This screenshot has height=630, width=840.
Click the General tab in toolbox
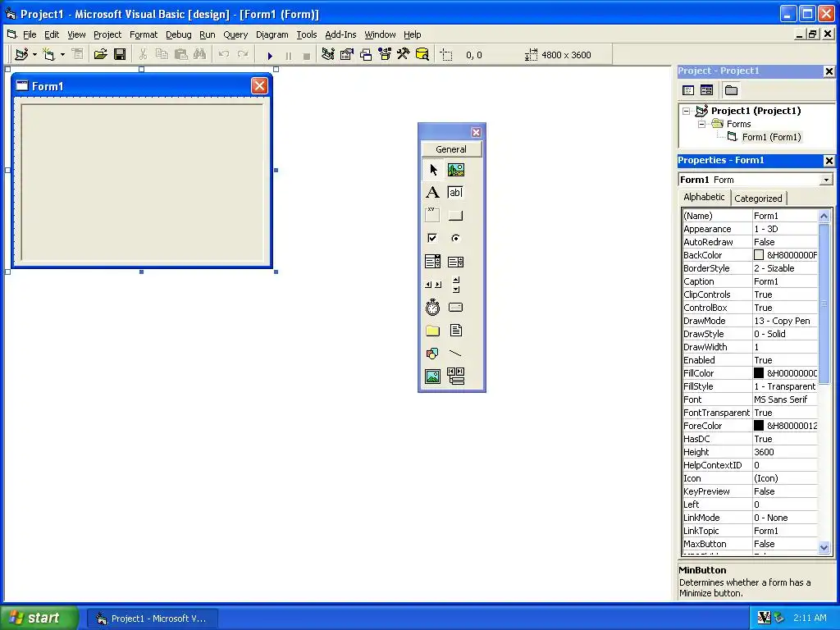coord(451,149)
